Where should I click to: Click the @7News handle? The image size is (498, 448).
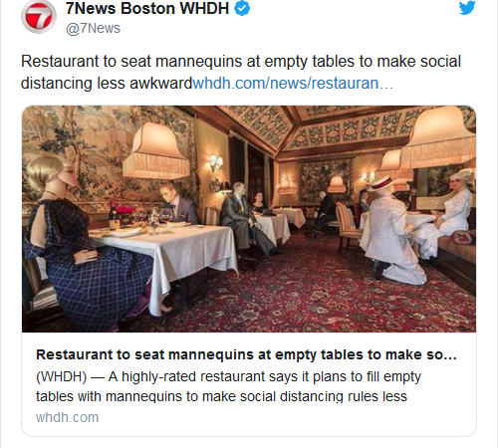point(93,28)
